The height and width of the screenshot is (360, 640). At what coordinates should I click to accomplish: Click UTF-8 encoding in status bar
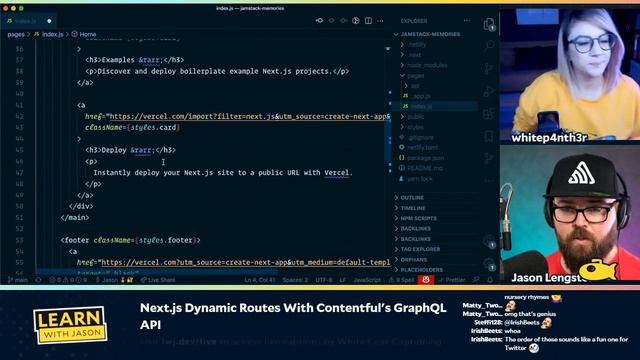click(x=324, y=280)
